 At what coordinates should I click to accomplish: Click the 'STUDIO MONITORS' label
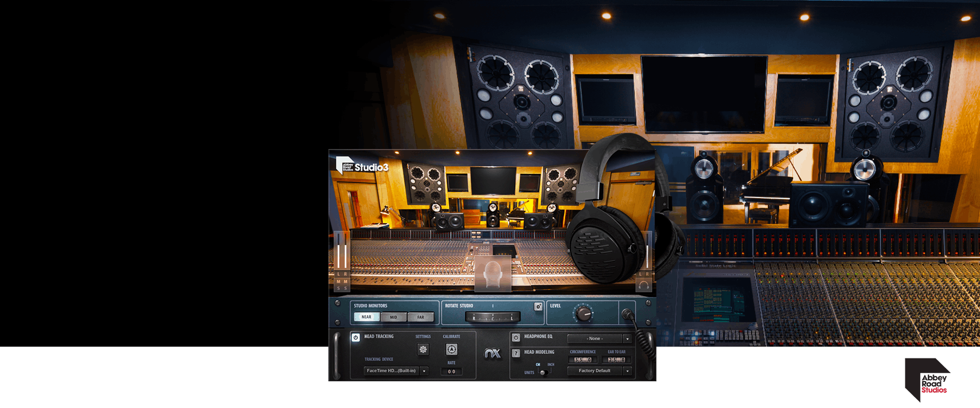point(371,306)
